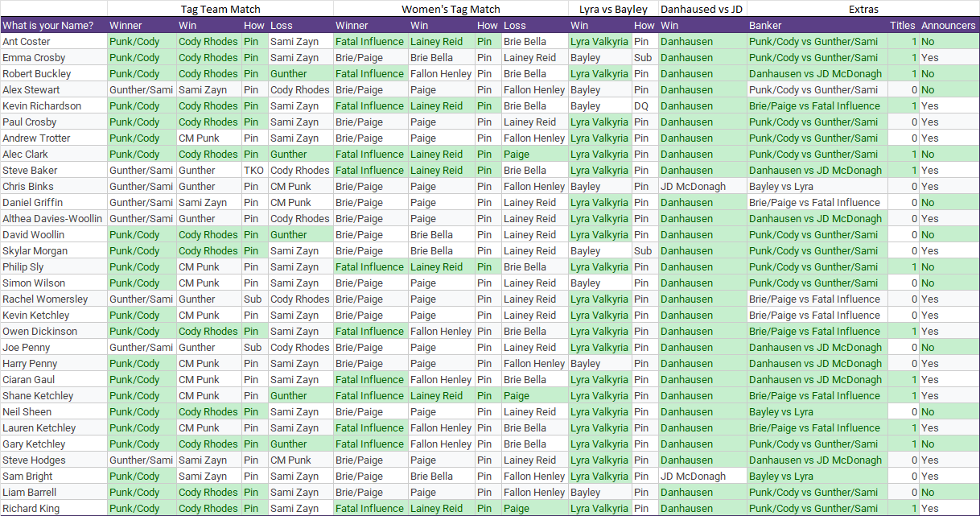Screen dimensions: 980x516
Task: Select the name cell 'Shane Ketchley'
Action: [54, 395]
